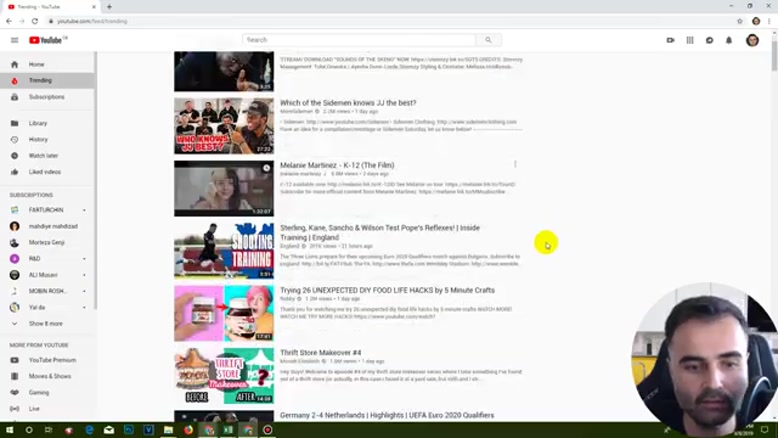Open Live in sidebar
Image resolution: width=778 pixels, height=438 pixels.
point(47,409)
